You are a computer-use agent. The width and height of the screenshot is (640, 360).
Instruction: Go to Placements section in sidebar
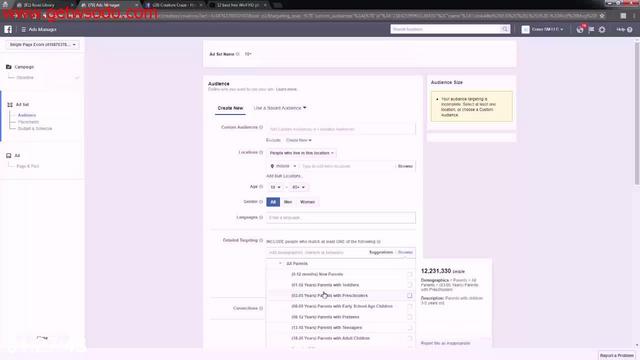[x=29, y=122]
